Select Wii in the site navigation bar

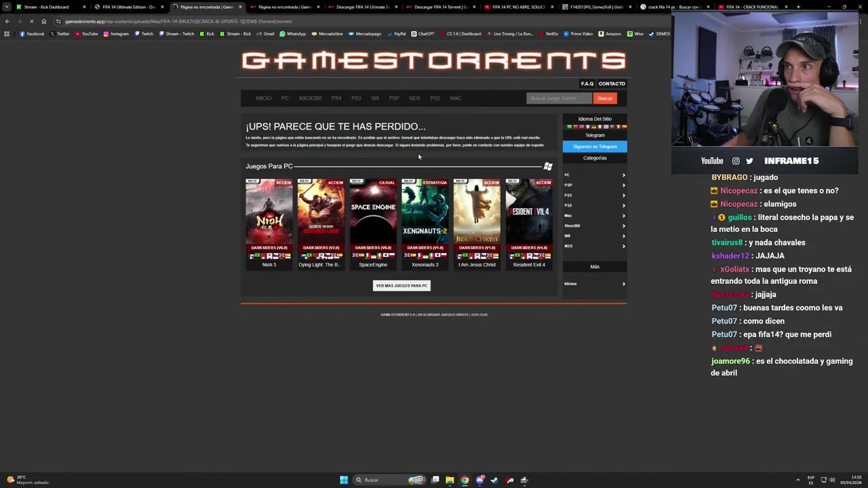click(x=375, y=98)
